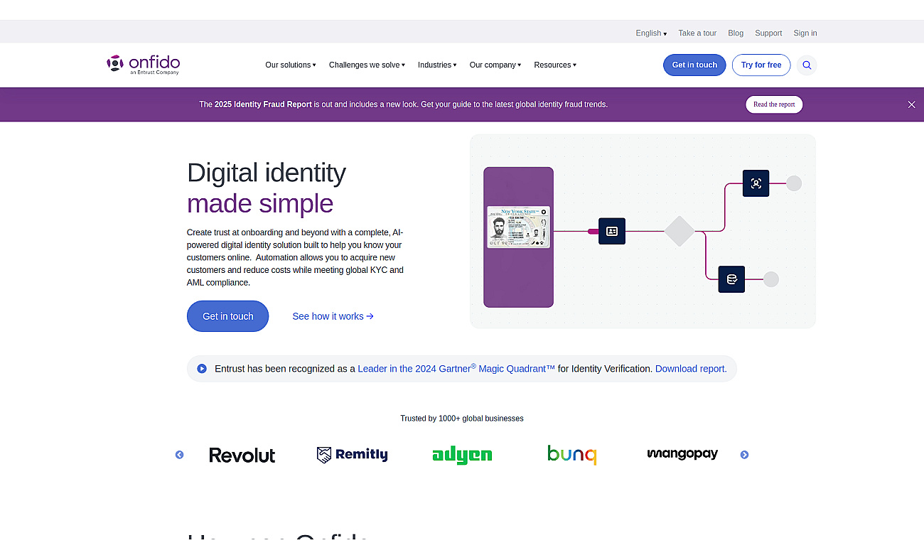Open the Support page
The image size is (924, 560).
click(768, 33)
